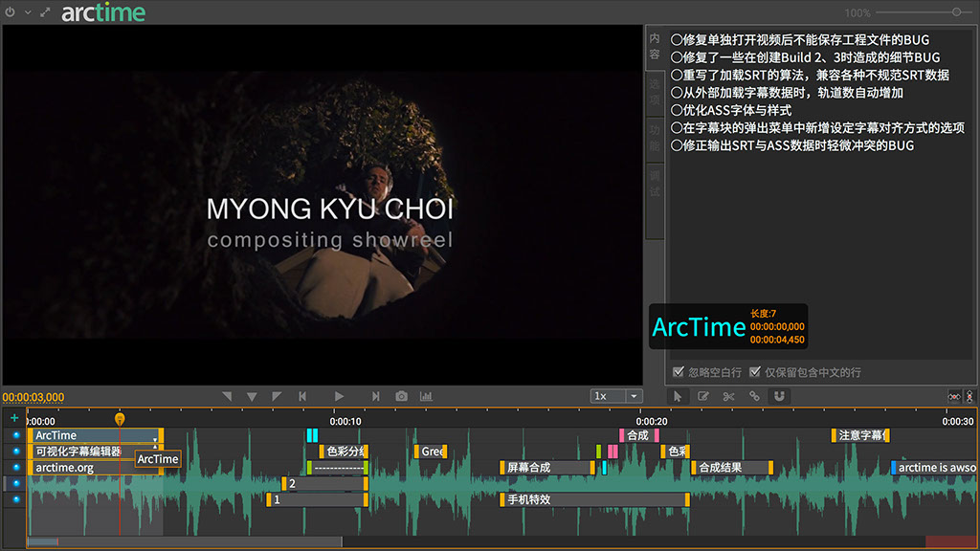Viewport: 980px width, 551px height.
Task: Select the pink 合成 subtitle block
Action: pyautogui.click(x=638, y=435)
